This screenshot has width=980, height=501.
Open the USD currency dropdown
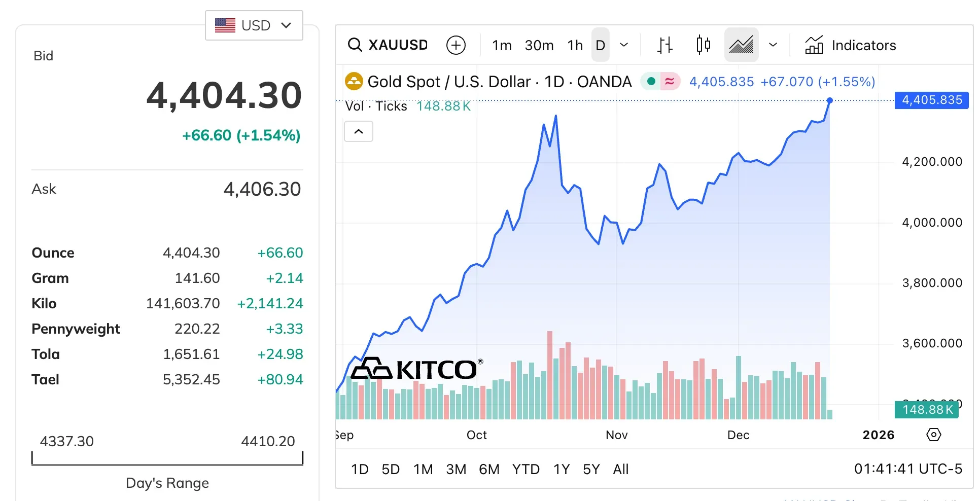coord(254,25)
